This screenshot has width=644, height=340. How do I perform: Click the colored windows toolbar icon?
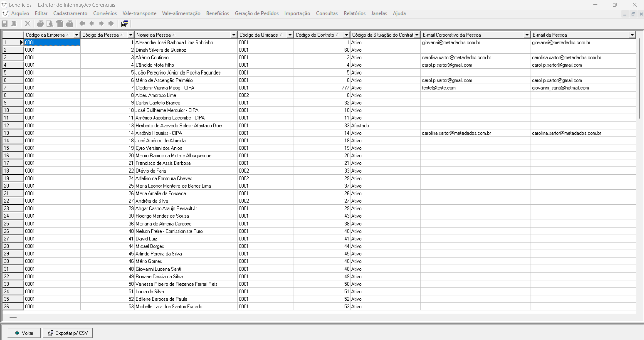[124, 23]
